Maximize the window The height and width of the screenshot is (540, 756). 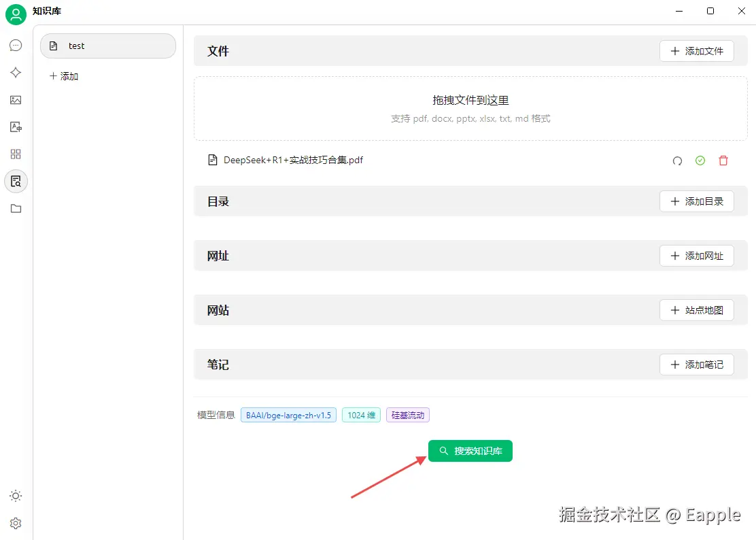[710, 11]
